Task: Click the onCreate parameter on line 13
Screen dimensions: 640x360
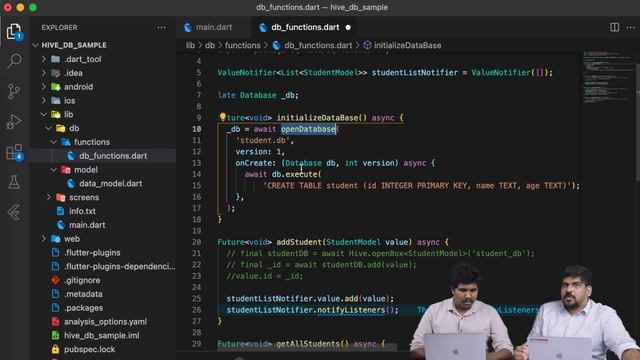Action: (253, 163)
